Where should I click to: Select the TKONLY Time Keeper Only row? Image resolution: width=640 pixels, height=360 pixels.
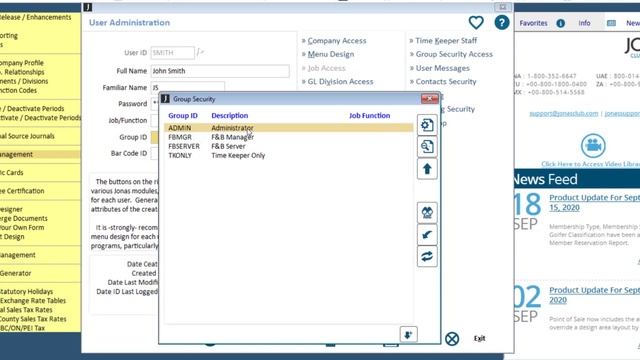click(x=289, y=156)
